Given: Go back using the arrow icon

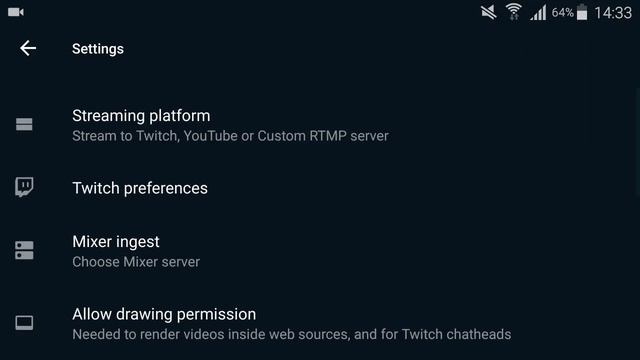Looking at the screenshot, I should 28,48.
